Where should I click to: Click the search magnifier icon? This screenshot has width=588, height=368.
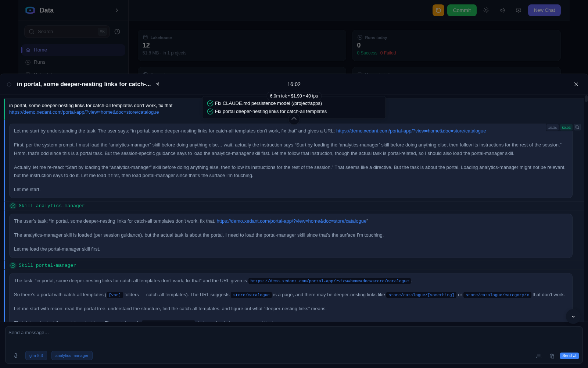point(32,32)
